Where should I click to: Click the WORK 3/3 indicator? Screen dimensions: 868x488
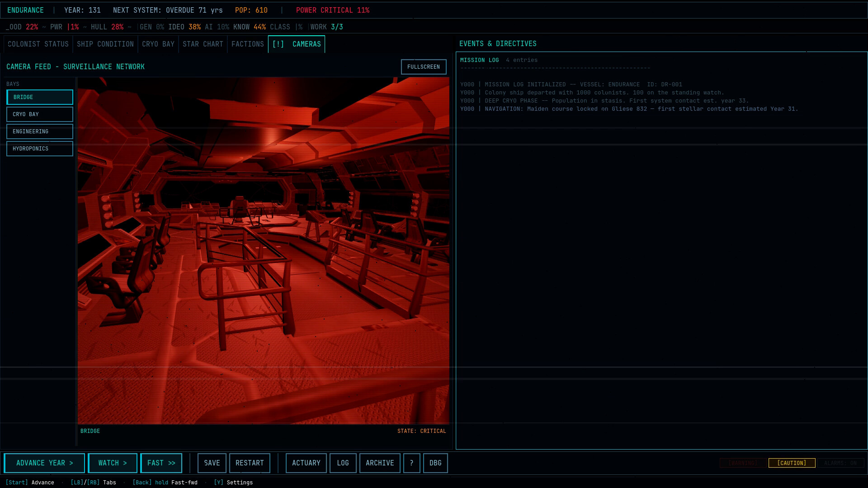pyautogui.click(x=327, y=27)
